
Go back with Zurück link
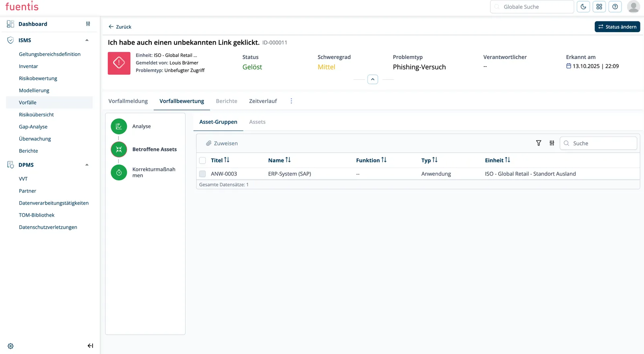(120, 27)
